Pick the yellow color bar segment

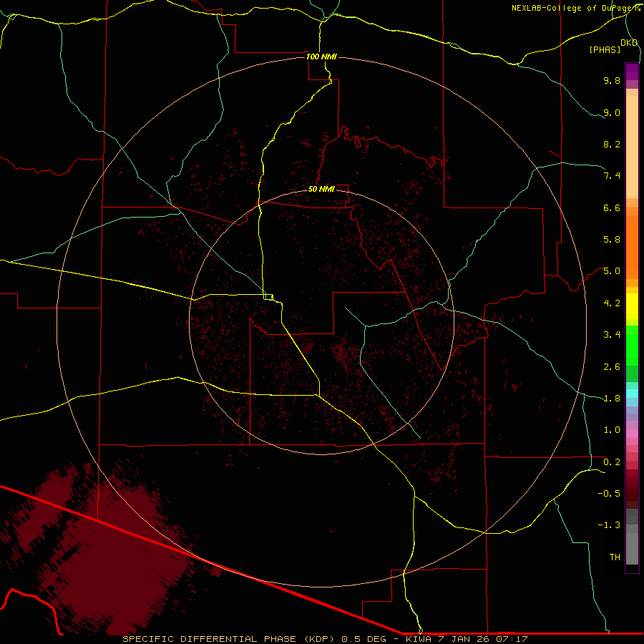coord(632,306)
